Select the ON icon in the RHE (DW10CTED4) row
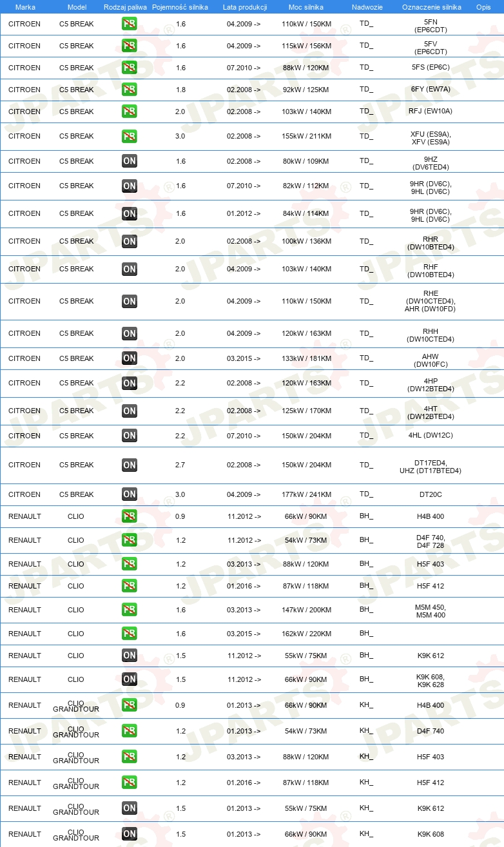Image resolution: width=504 pixels, height=847 pixels. (x=129, y=301)
